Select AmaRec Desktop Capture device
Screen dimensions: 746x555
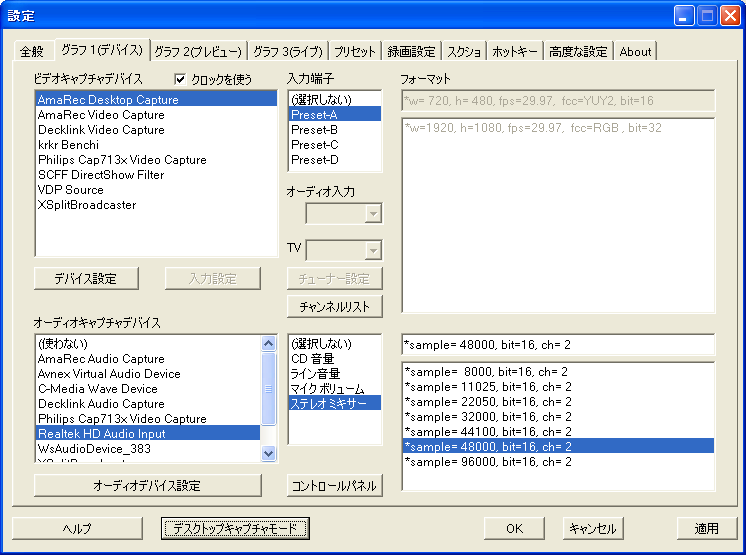click(x=157, y=99)
